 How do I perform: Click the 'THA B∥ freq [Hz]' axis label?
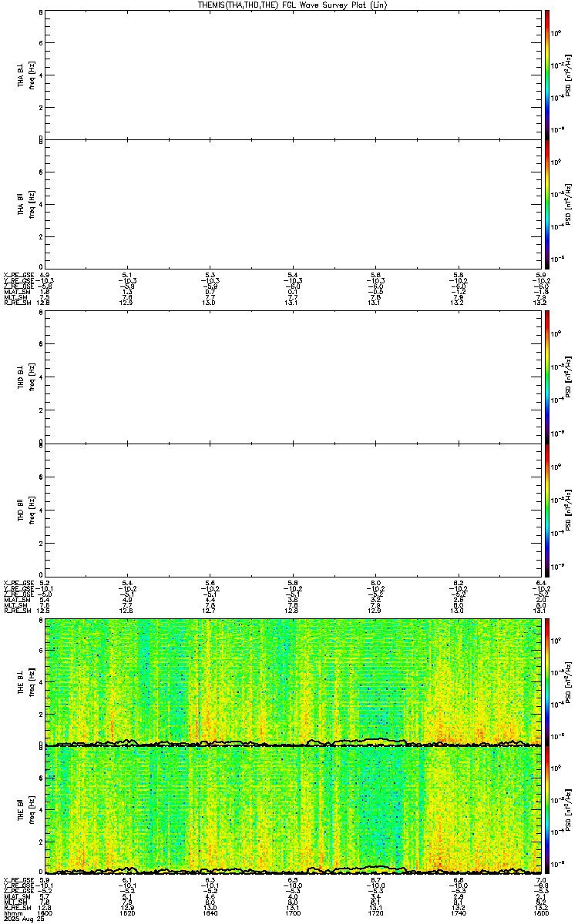[27, 204]
